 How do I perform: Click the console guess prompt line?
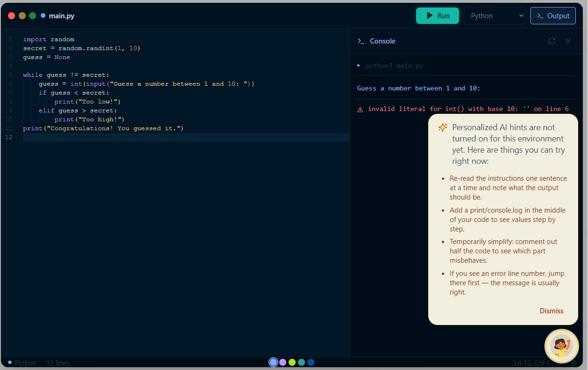[x=419, y=88]
